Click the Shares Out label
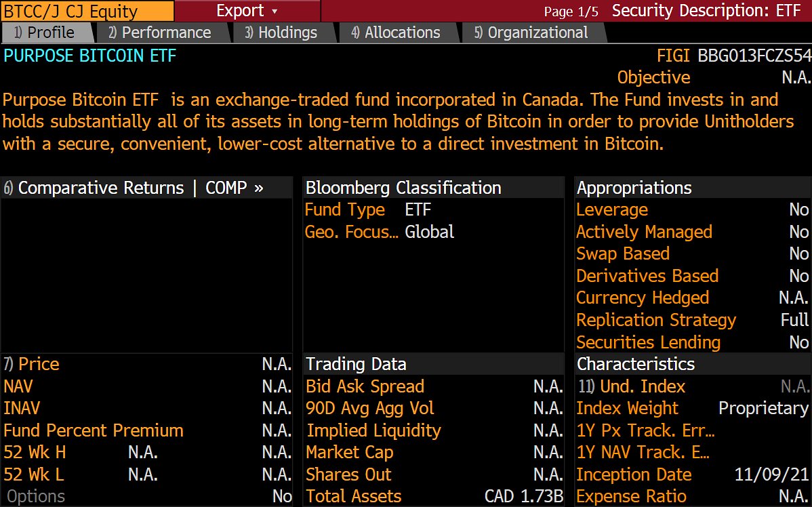Screen dimensions: 812x507 (348, 474)
